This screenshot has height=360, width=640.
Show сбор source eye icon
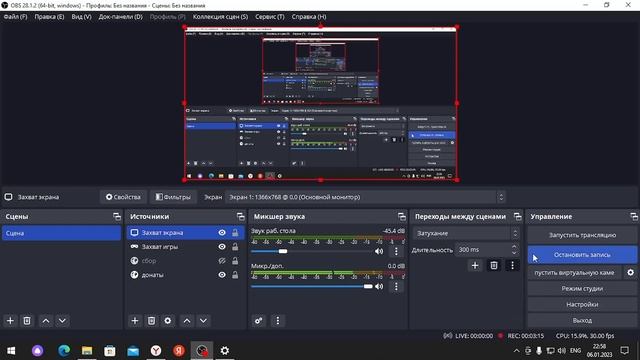[222, 261]
